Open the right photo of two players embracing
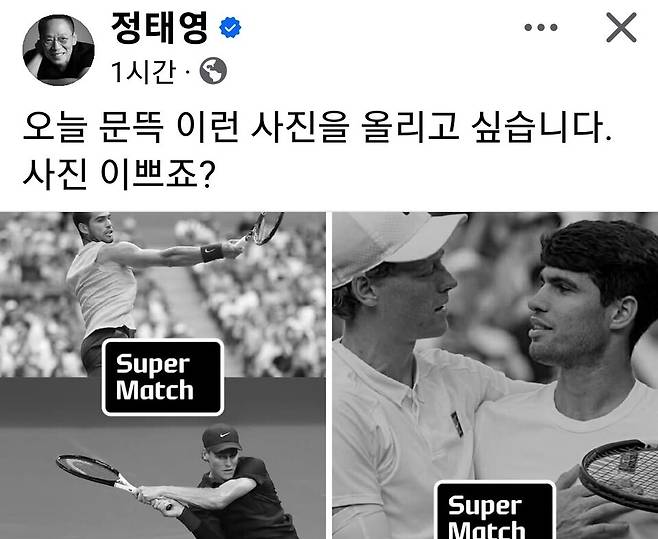This screenshot has width=658, height=539. coord(495,376)
